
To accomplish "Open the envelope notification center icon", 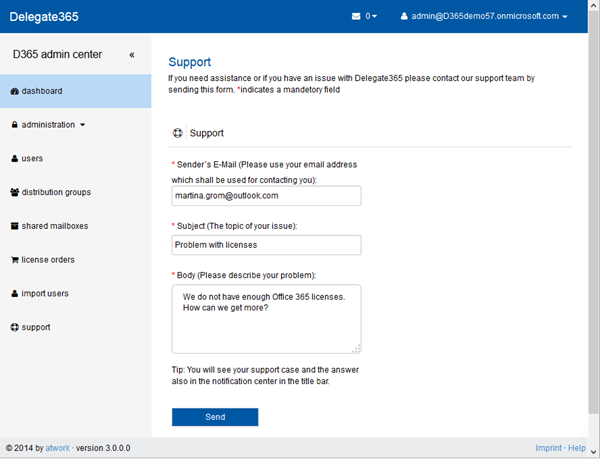I will pyautogui.click(x=356, y=17).
